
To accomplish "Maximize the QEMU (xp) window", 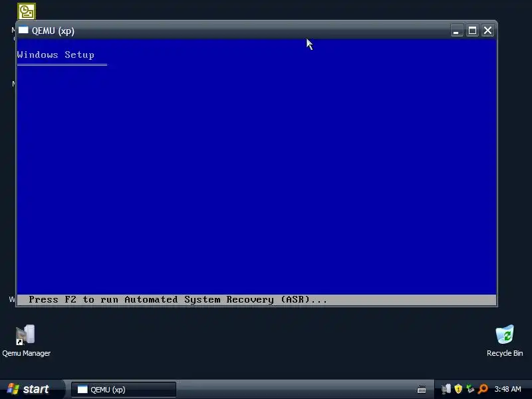I will [x=472, y=31].
